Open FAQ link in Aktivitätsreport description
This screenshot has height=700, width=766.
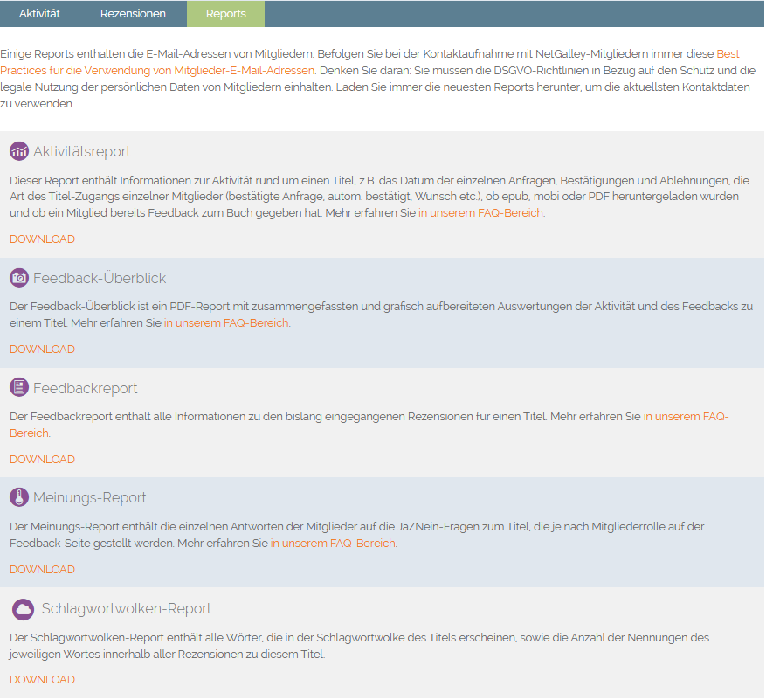tap(480, 213)
